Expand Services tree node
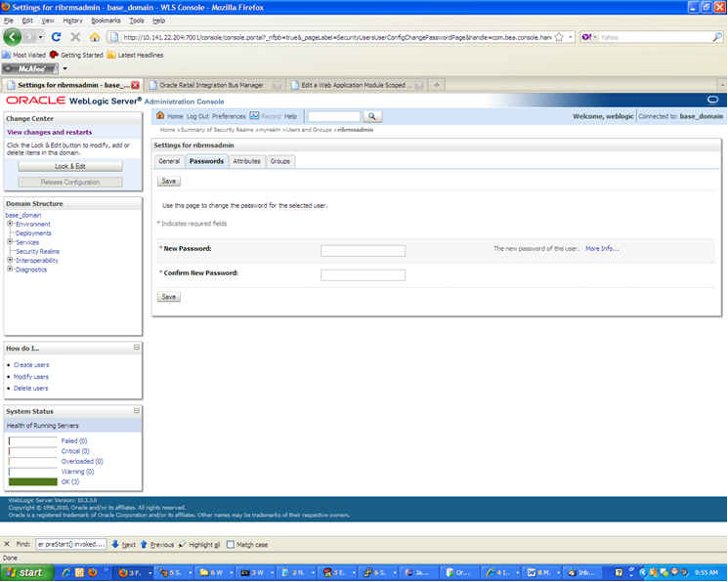 click(10, 242)
